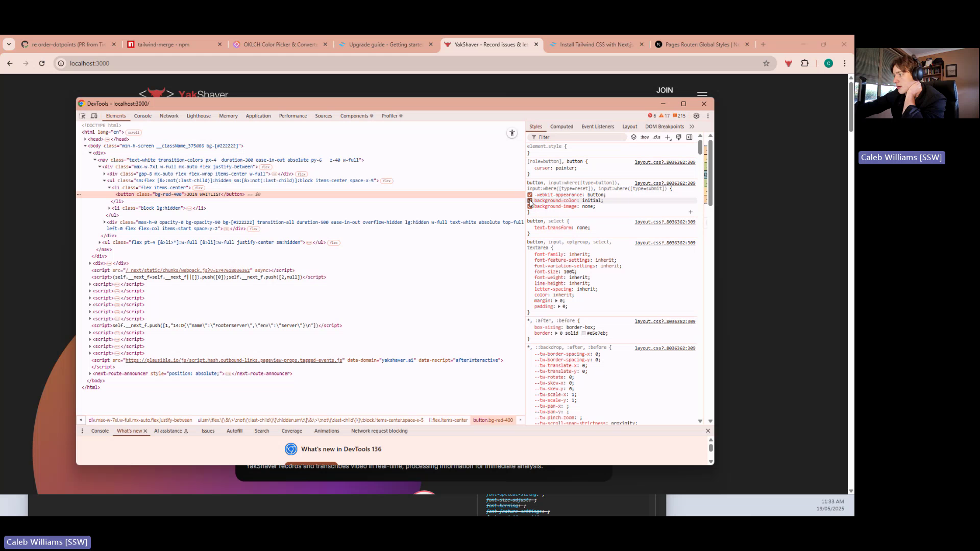The width and height of the screenshot is (980, 551).
Task: Open the DevTools three-dot customize menu
Action: coord(708,116)
